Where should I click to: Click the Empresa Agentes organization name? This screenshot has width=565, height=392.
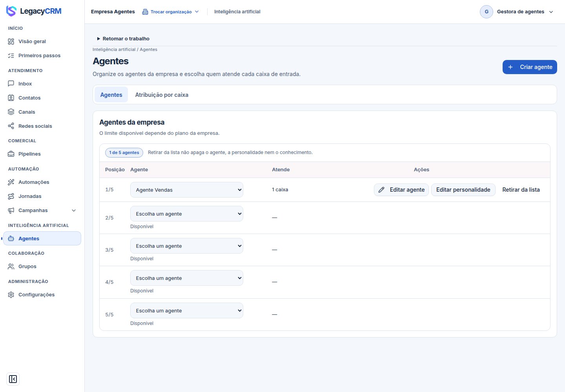coord(113,12)
